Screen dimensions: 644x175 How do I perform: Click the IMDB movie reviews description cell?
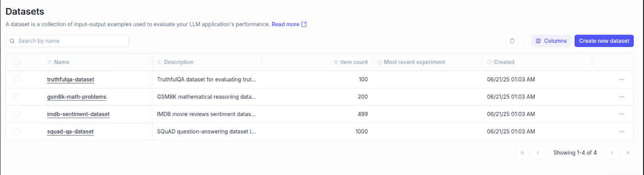click(x=207, y=114)
